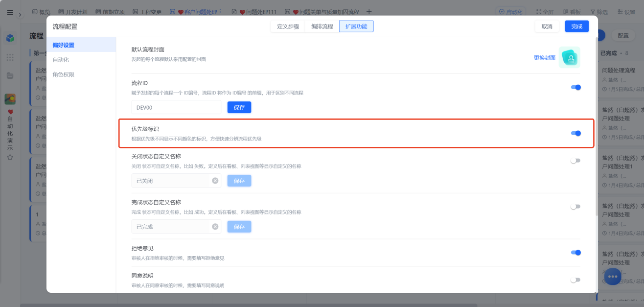Enable the 同意说明 switch
The width and height of the screenshot is (644, 307).
pyautogui.click(x=575, y=280)
